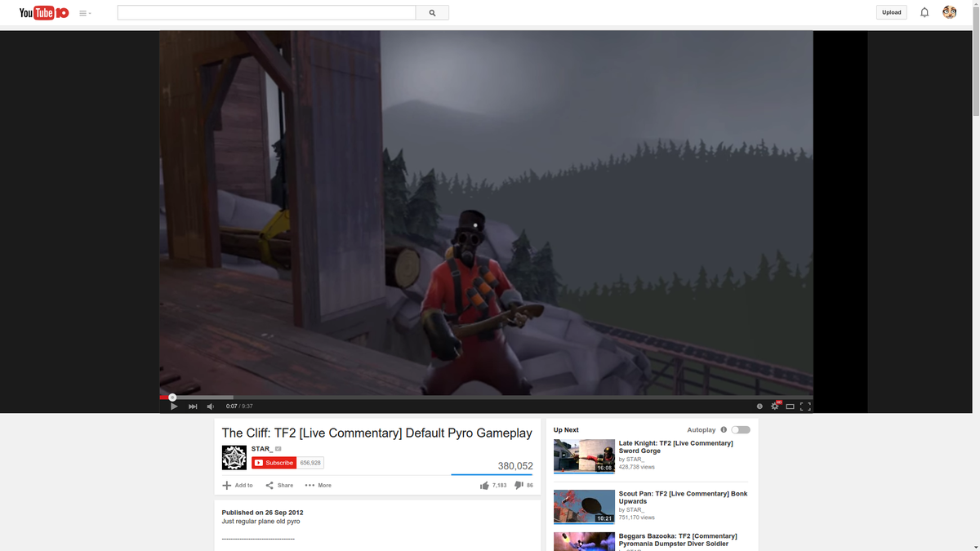This screenshot has width=980, height=551.
Task: Add video to a playlist
Action: tap(238, 485)
